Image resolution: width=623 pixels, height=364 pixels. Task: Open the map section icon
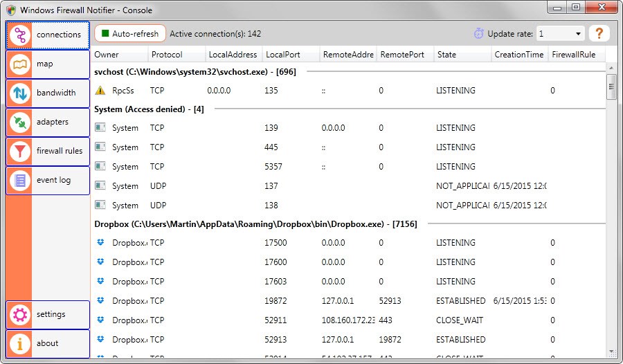[20, 64]
